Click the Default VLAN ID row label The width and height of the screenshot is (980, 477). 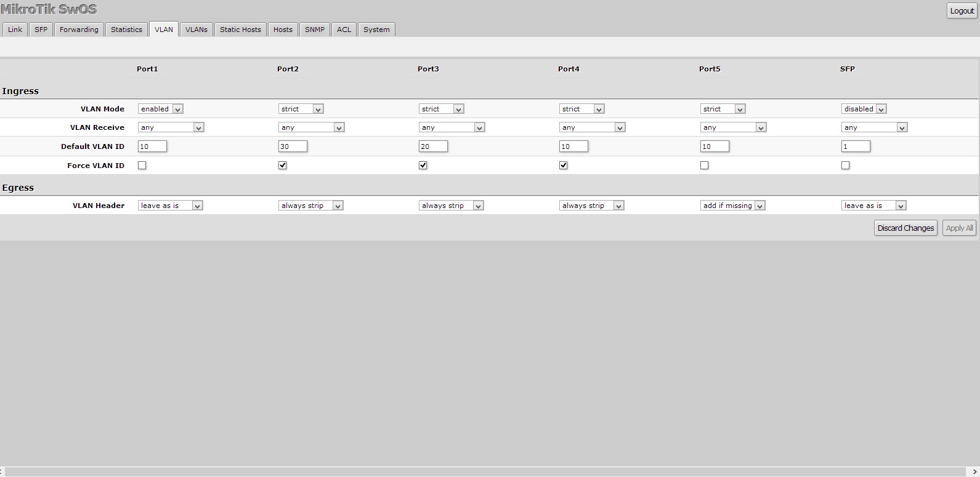[x=92, y=146]
